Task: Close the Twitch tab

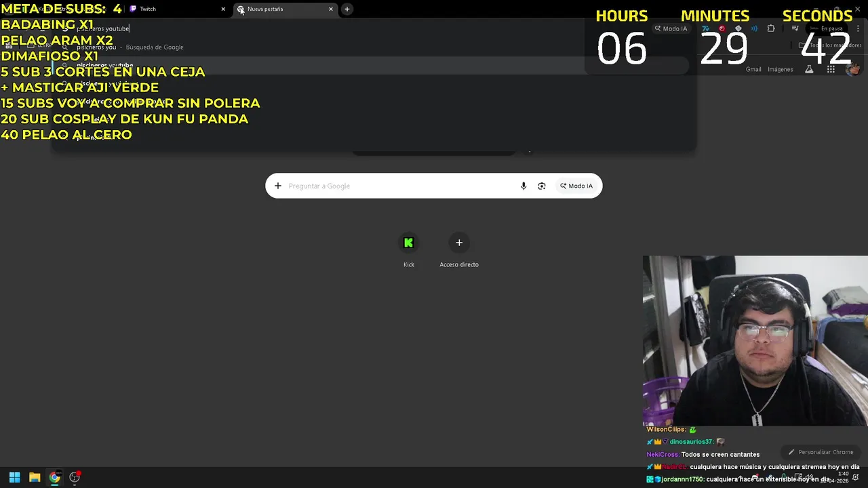Action: pyautogui.click(x=223, y=9)
